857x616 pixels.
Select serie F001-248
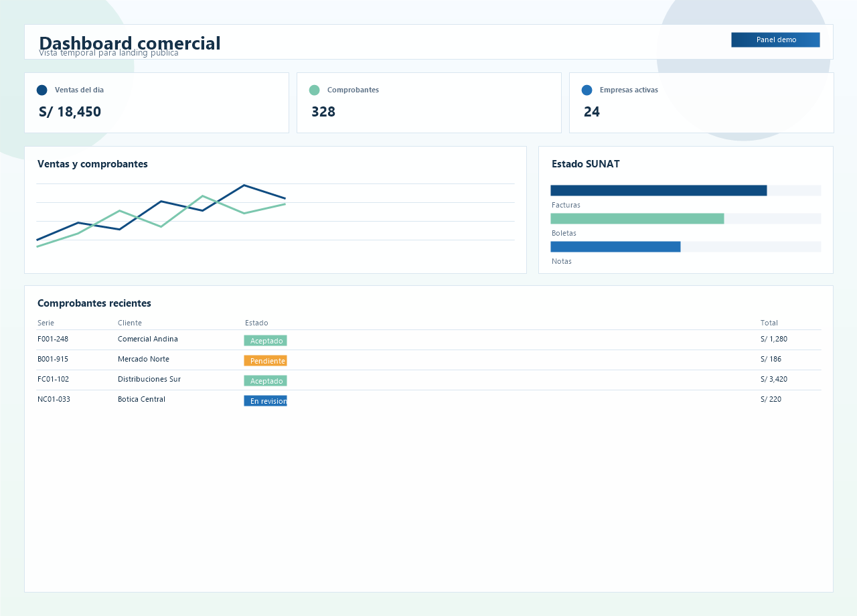tap(53, 339)
